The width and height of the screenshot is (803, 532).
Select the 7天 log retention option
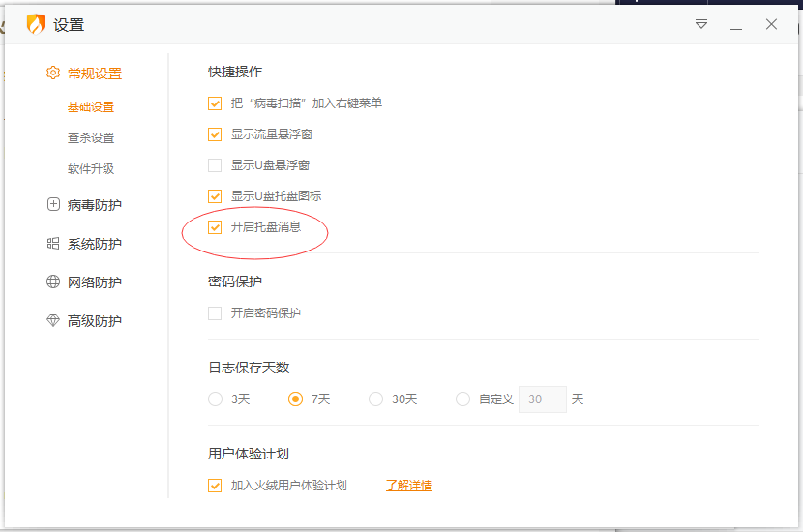point(295,399)
